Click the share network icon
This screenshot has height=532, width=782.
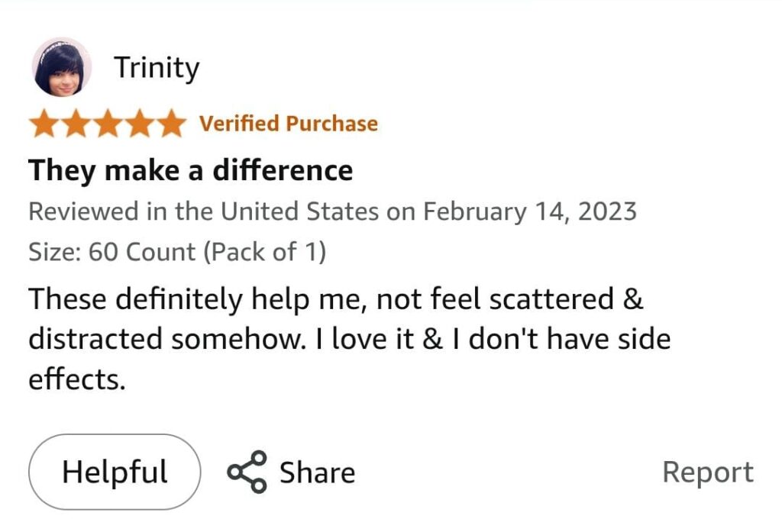point(247,472)
